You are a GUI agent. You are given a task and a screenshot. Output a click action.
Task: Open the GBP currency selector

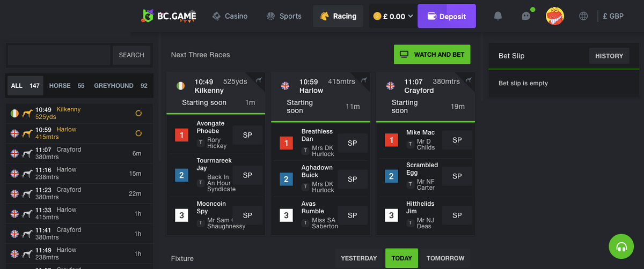pyautogui.click(x=613, y=16)
